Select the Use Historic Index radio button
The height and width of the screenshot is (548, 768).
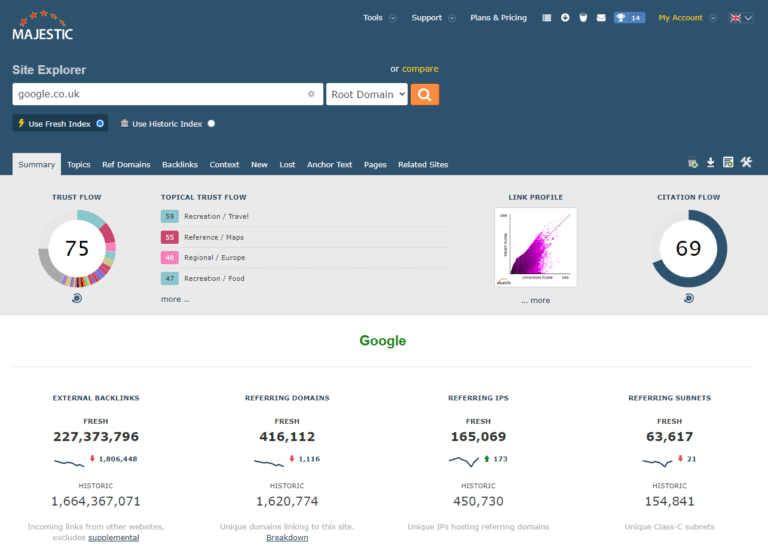click(x=211, y=123)
